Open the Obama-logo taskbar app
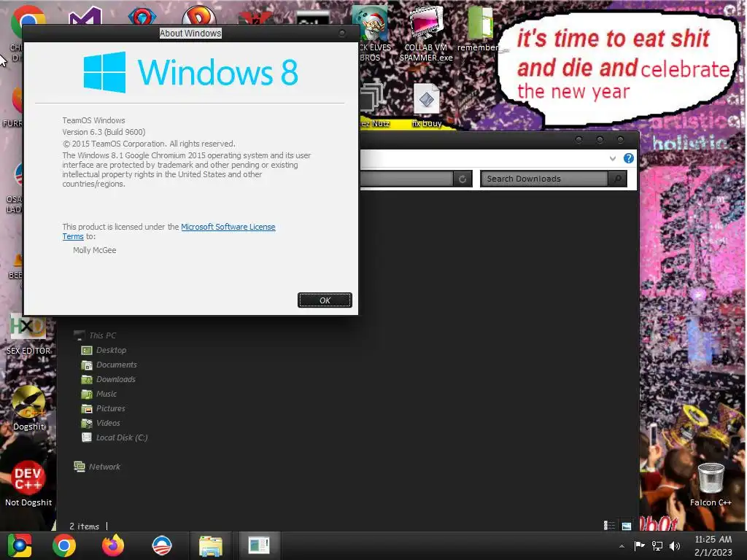Screen dimensions: 747x560 (162, 545)
